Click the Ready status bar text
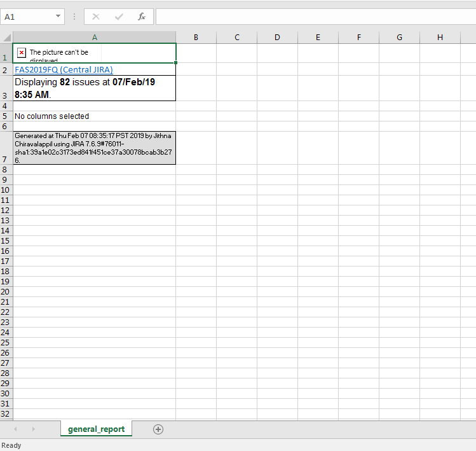 point(11,445)
